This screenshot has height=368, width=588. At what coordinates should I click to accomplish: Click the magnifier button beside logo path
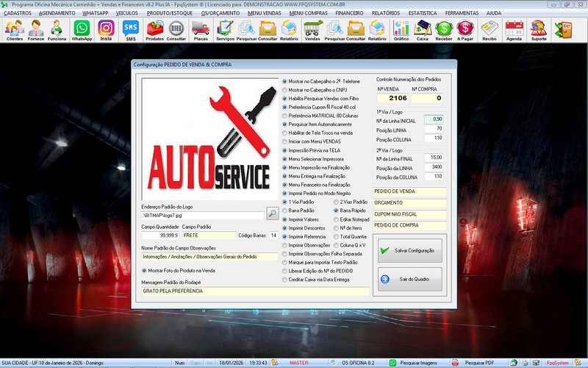click(x=272, y=214)
